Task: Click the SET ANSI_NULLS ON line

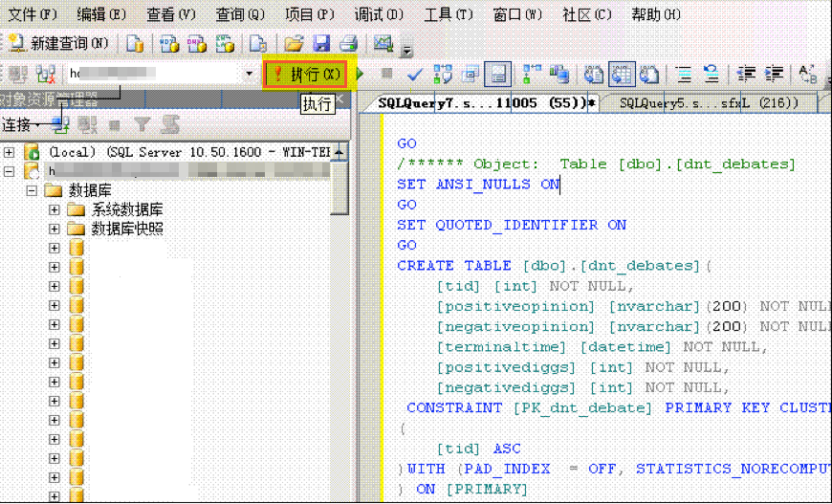Action: point(478,184)
